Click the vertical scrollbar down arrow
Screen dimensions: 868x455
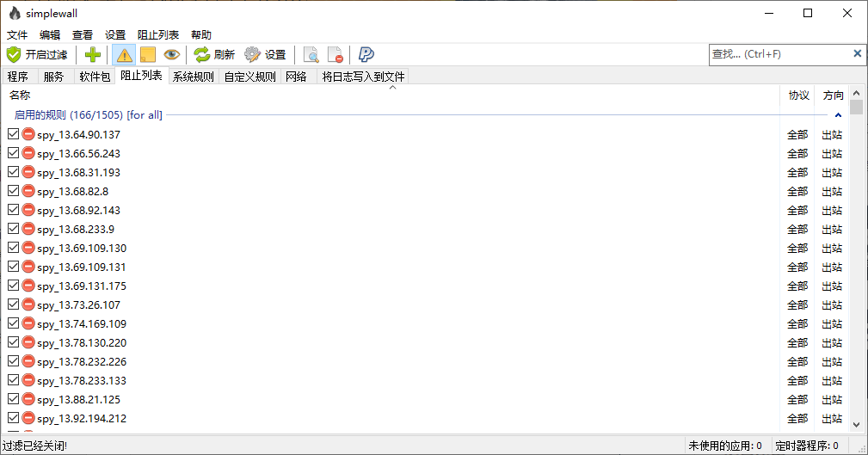coord(856,423)
